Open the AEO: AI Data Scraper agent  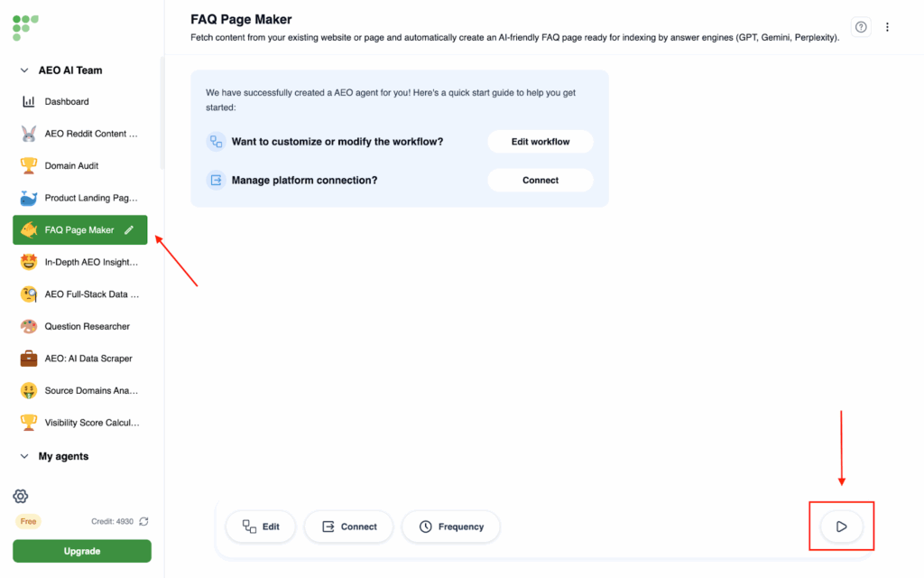[x=88, y=359]
